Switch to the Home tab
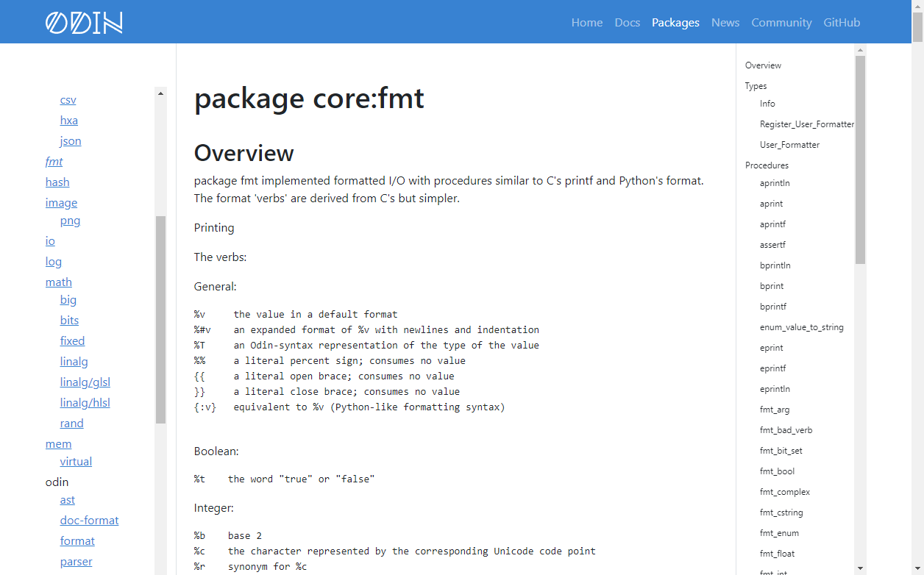 pos(586,22)
